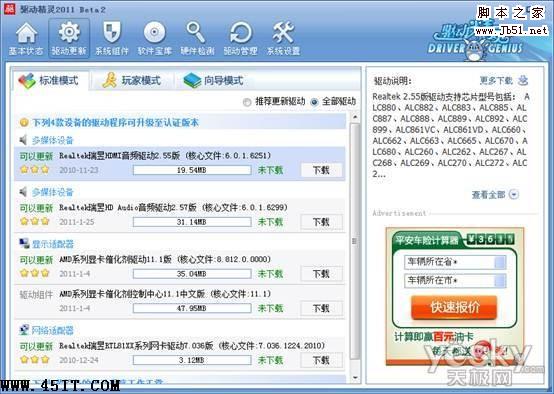Click 未下载 status of RTL81XX driver
This screenshot has height=394, width=554.
270,360
